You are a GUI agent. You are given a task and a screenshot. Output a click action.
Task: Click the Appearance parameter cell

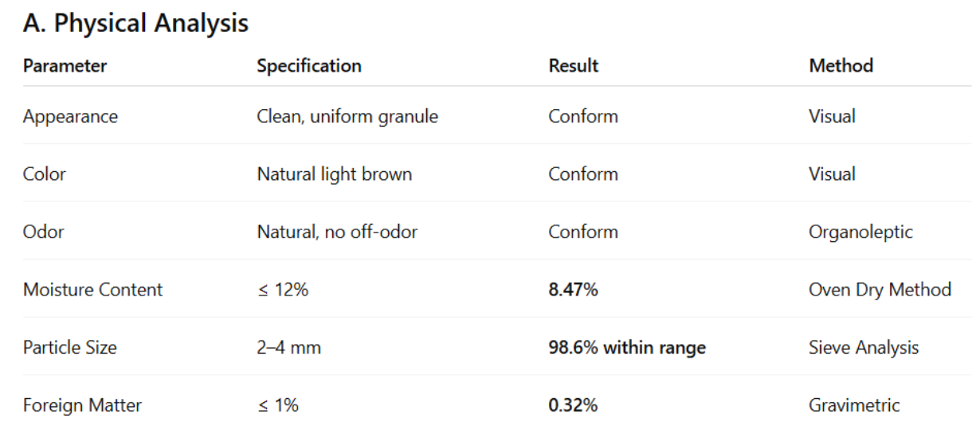pos(70,116)
